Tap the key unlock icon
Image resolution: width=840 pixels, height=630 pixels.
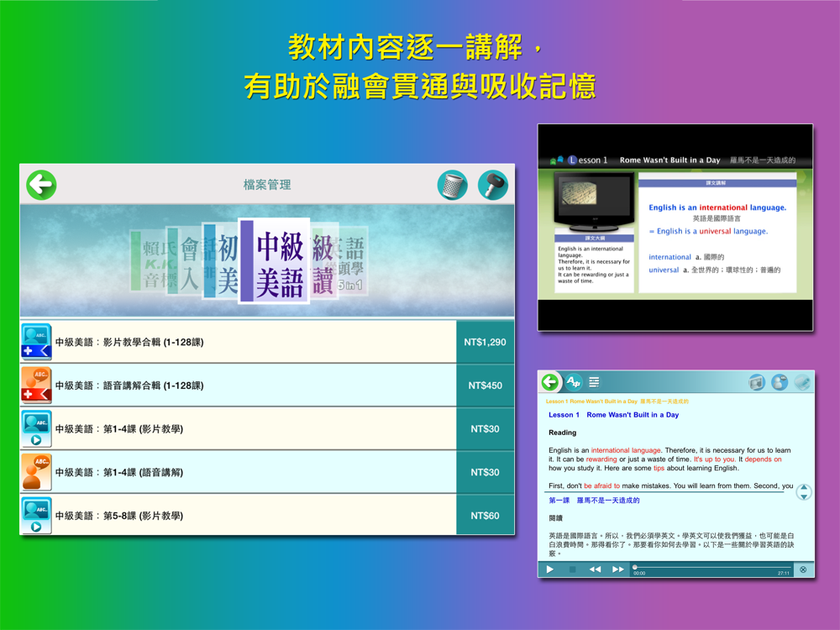492,185
